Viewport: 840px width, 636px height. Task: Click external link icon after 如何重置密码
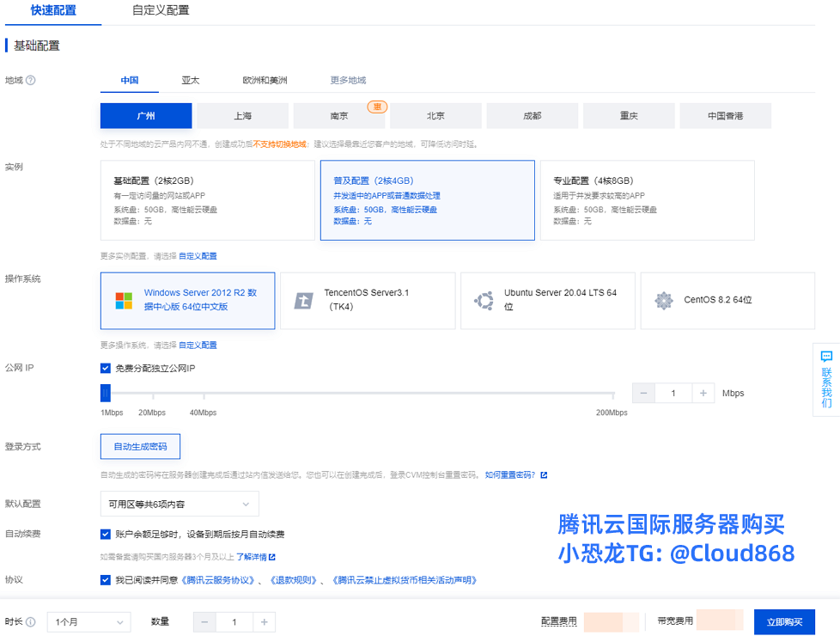pos(544,475)
